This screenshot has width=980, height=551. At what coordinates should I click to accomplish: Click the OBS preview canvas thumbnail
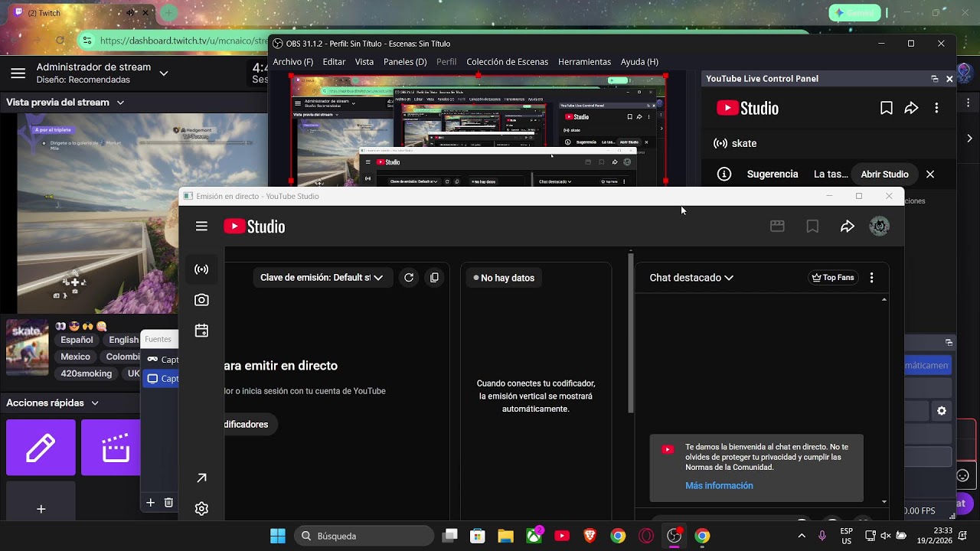tap(478, 130)
